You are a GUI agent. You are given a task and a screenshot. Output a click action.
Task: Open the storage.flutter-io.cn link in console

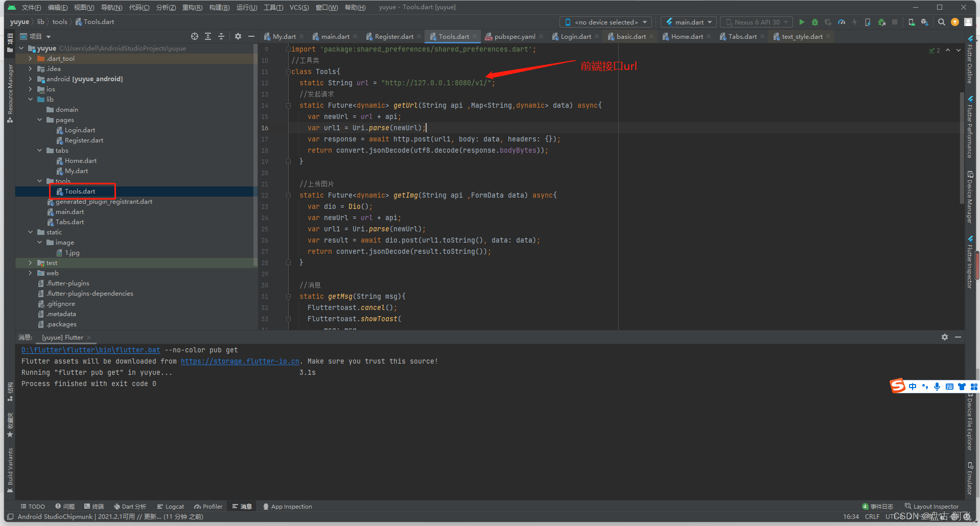pos(240,361)
